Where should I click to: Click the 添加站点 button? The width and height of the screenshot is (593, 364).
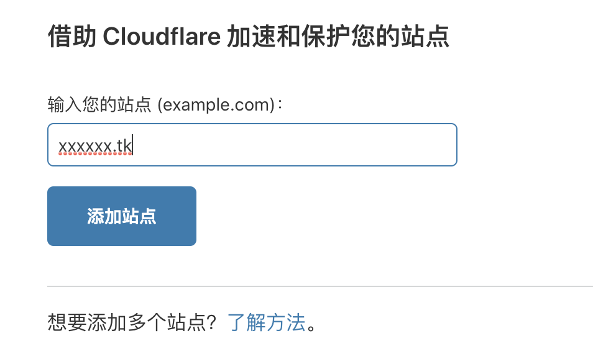pyautogui.click(x=121, y=216)
